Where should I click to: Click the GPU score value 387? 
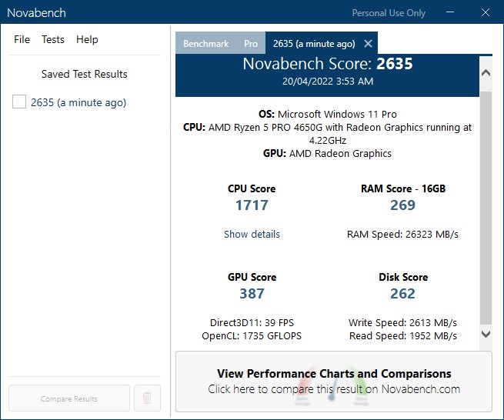coord(252,293)
